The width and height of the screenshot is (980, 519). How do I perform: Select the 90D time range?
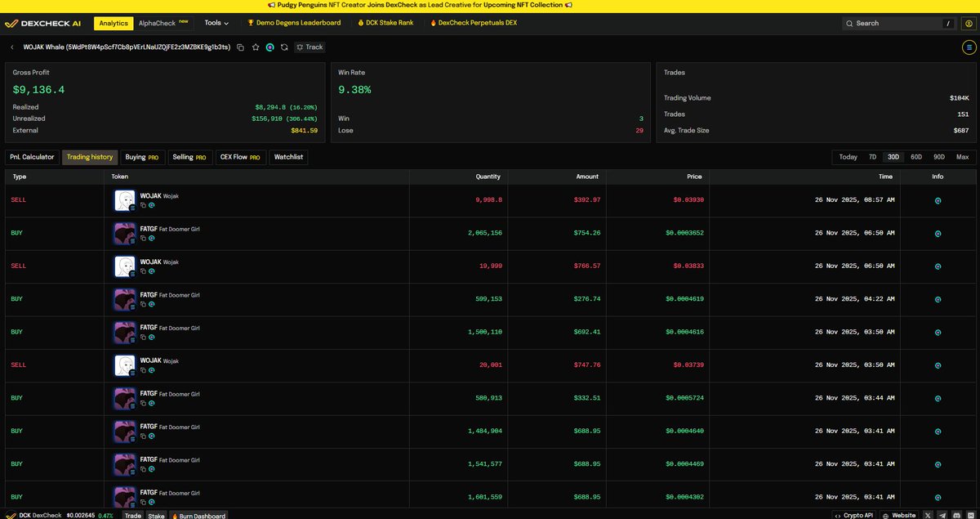939,157
